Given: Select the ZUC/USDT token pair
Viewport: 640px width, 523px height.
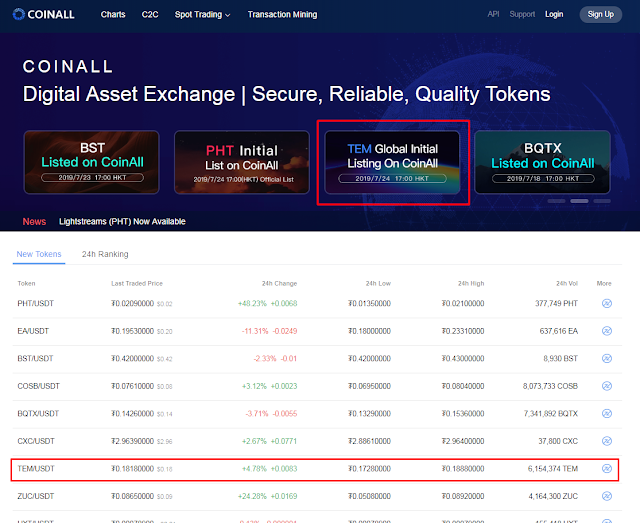Looking at the screenshot, I should pos(36,496).
